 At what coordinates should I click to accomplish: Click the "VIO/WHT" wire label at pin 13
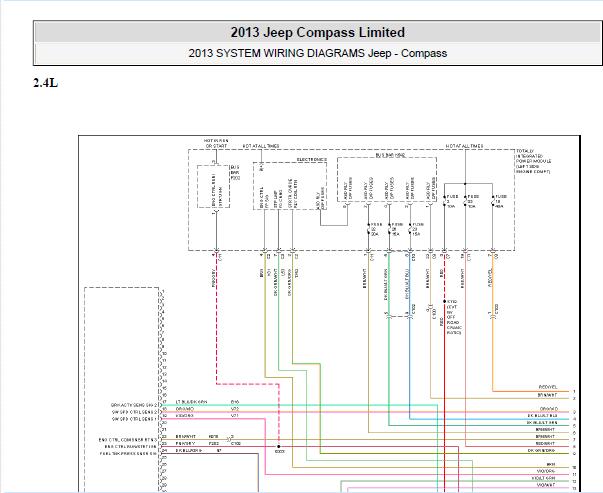[x=546, y=486]
